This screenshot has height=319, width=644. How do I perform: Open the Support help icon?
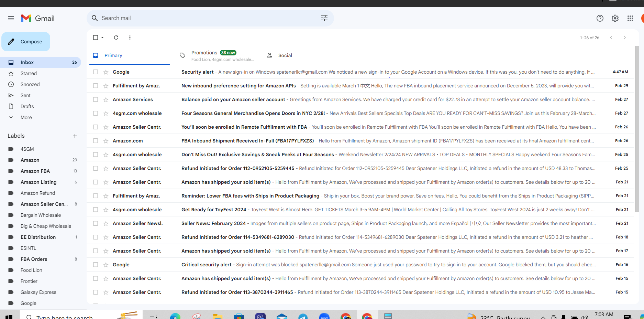point(600,18)
